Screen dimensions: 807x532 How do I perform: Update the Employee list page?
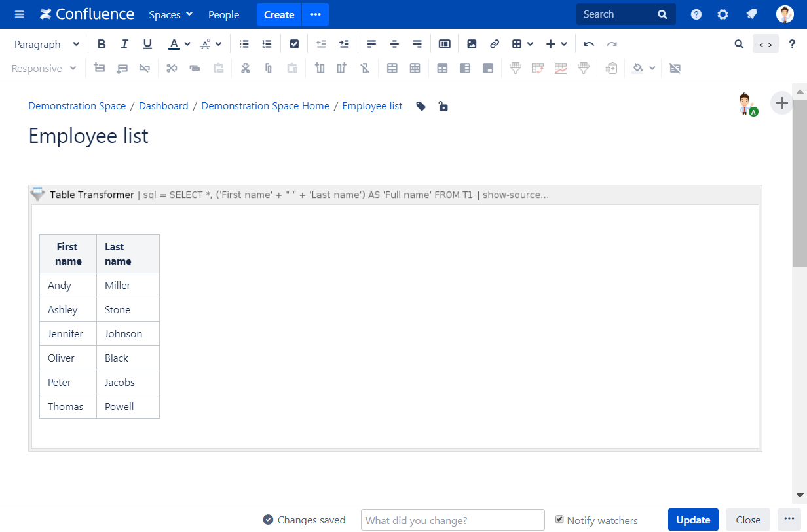point(693,520)
